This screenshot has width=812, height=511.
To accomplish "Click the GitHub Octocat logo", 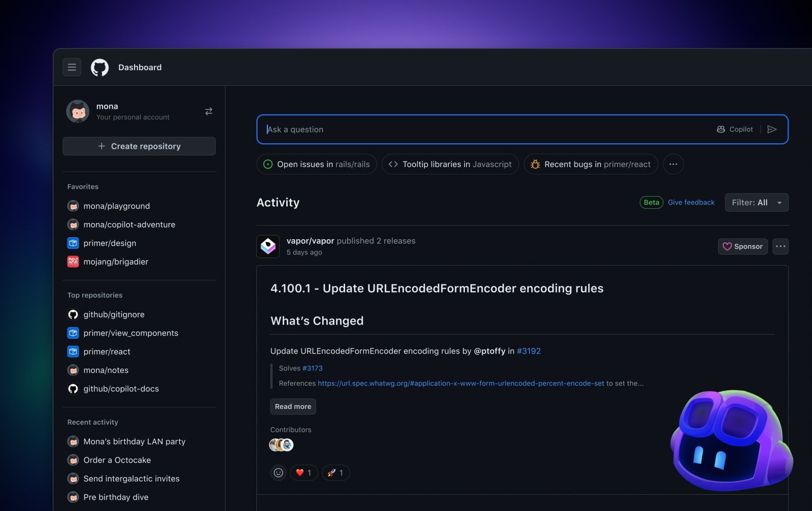I will point(99,68).
